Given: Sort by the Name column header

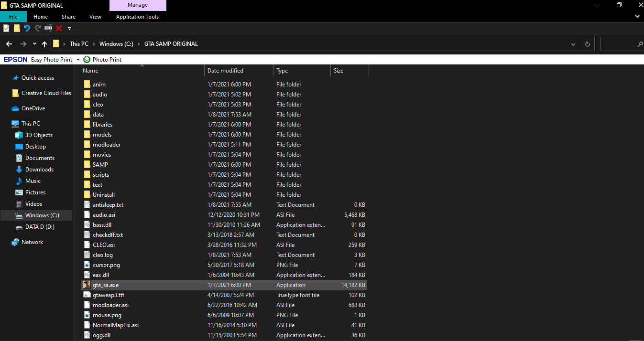Looking at the screenshot, I should point(142,71).
